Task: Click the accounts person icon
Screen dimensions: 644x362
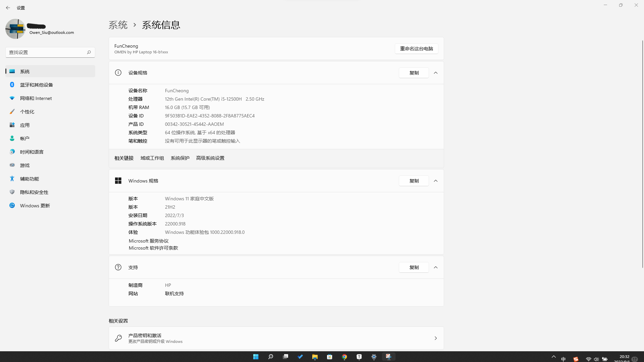Action: pos(12,138)
